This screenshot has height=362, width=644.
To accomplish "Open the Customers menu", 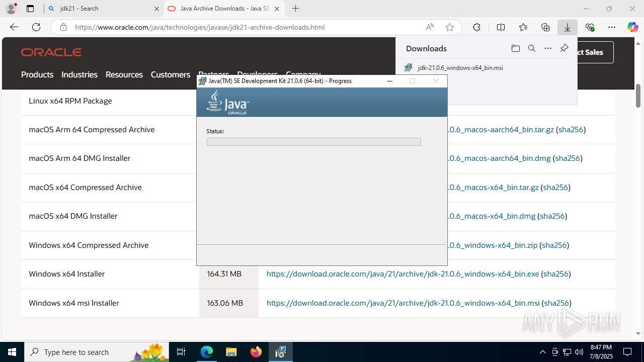I will point(171,74).
